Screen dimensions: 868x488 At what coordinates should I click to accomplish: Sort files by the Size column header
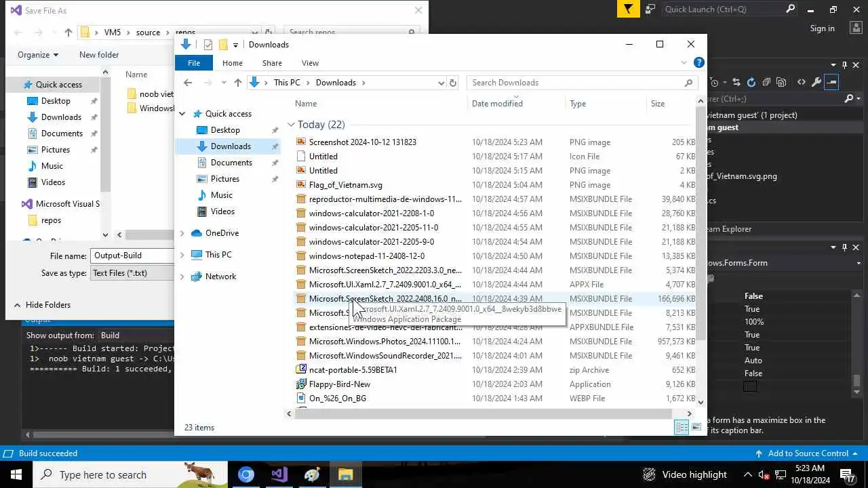coord(658,104)
